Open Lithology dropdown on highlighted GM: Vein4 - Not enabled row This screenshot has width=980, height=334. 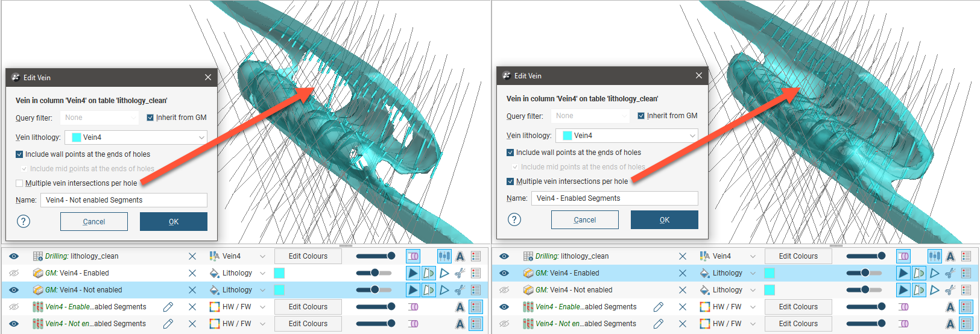(262, 290)
